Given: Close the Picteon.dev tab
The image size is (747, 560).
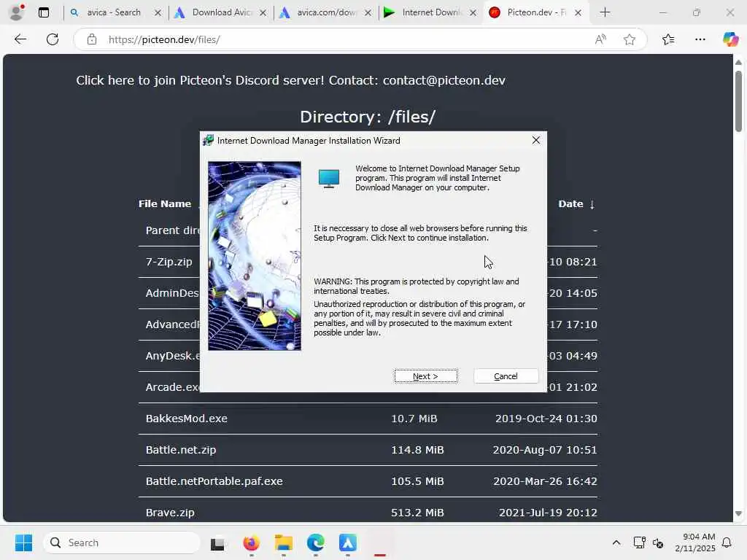Looking at the screenshot, I should (x=578, y=13).
